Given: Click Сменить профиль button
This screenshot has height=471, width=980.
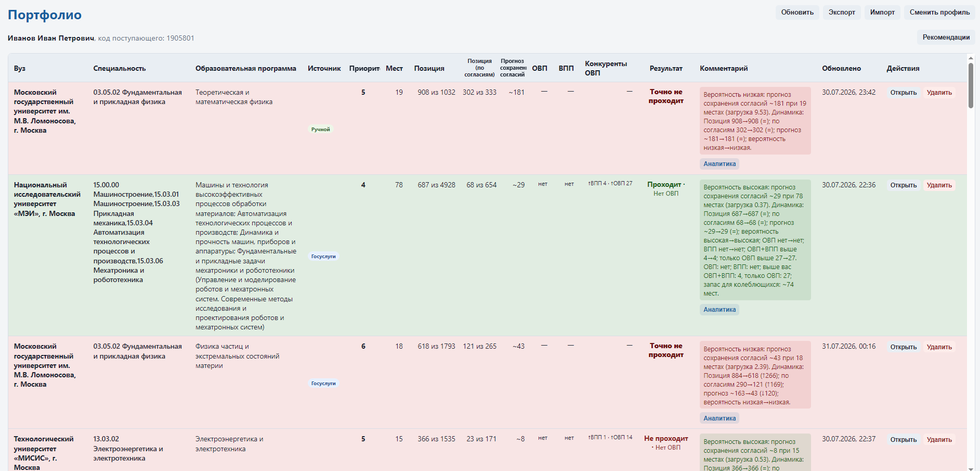Looking at the screenshot, I should pos(939,12).
